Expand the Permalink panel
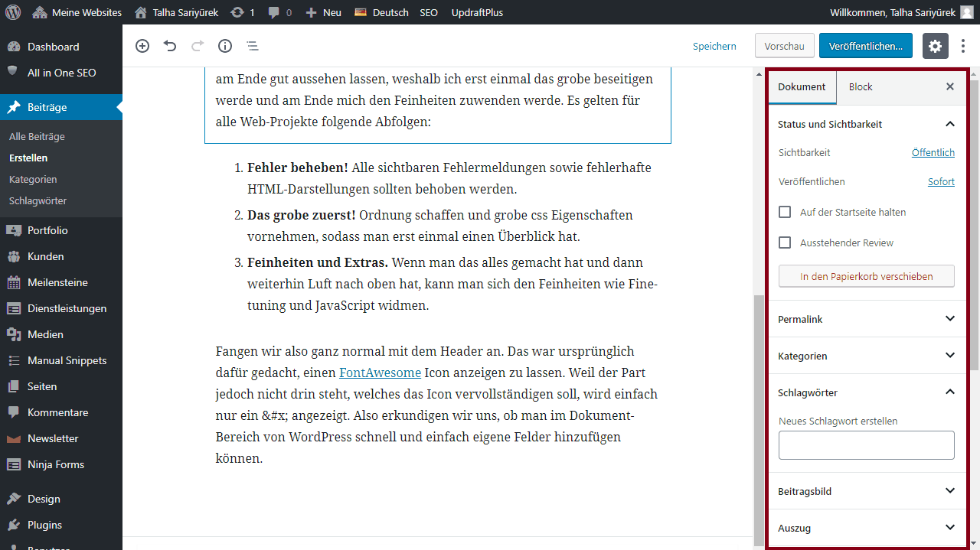Screen dimensions: 980x550 pos(867,319)
